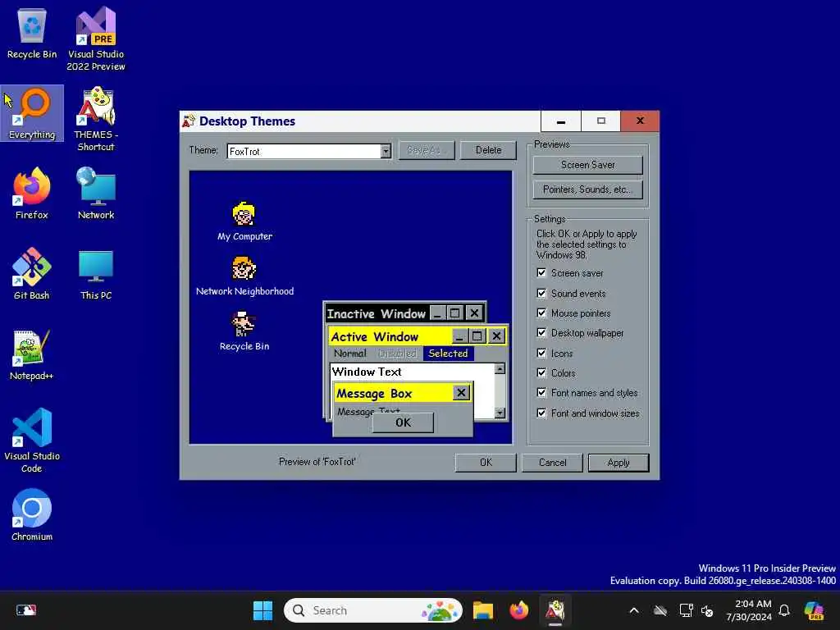Click the Desktop Themes taskbar icon
Screen dimensions: 840x630
555,610
